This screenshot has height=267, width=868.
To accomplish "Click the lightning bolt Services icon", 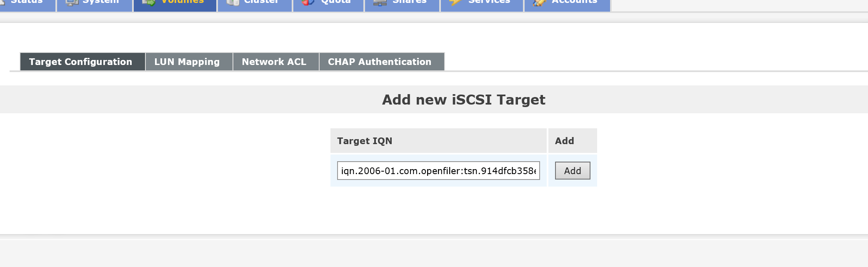I will (x=455, y=2).
